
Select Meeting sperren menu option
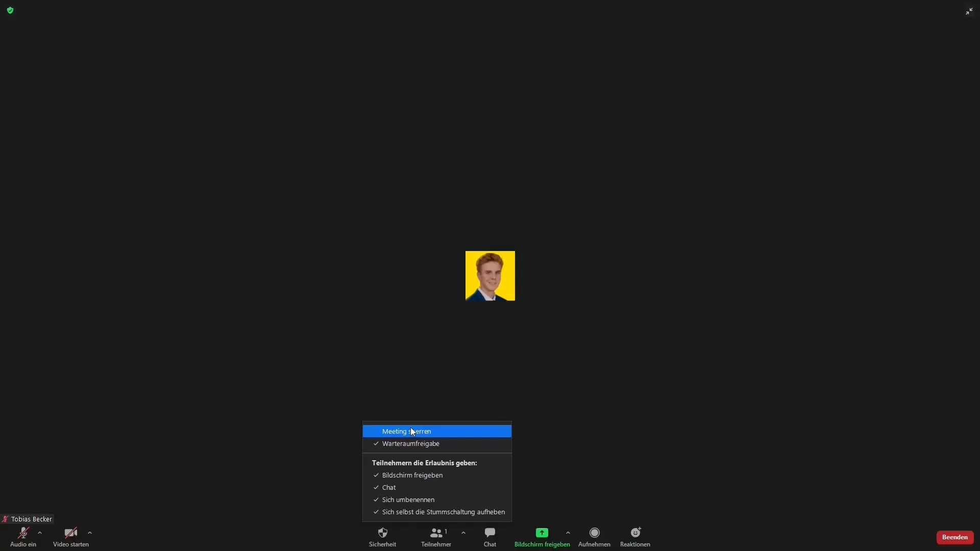point(437,431)
